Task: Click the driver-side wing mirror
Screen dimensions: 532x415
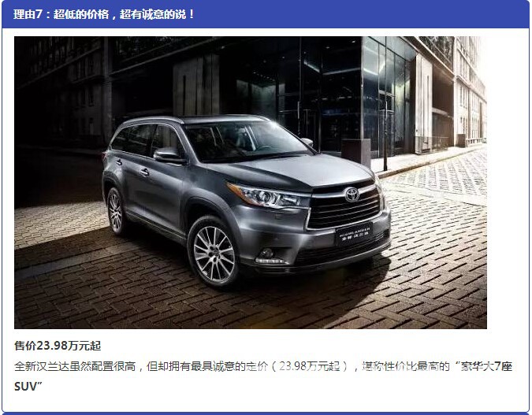Action: coord(169,156)
